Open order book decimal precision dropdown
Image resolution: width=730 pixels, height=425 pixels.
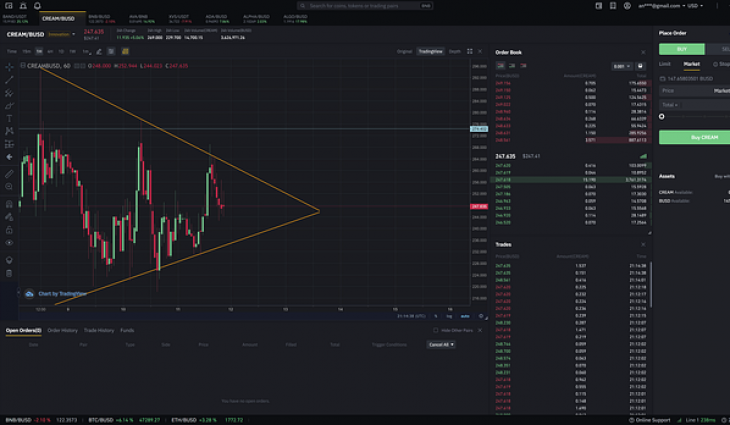click(620, 66)
